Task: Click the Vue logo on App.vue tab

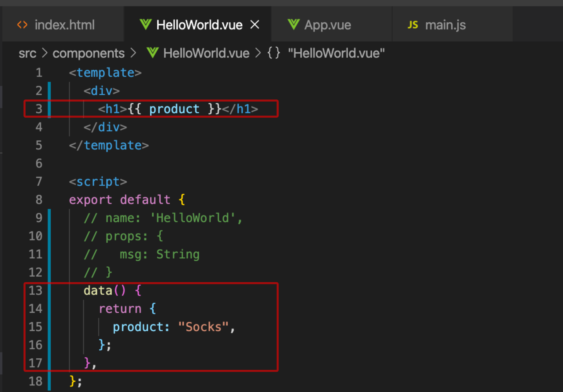Action: 294,25
